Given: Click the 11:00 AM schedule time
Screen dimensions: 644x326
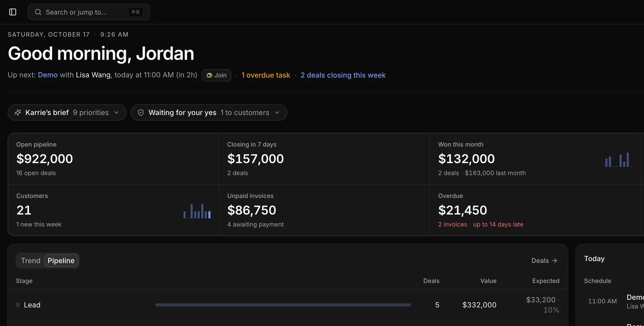Looking at the screenshot, I should pyautogui.click(x=602, y=301).
